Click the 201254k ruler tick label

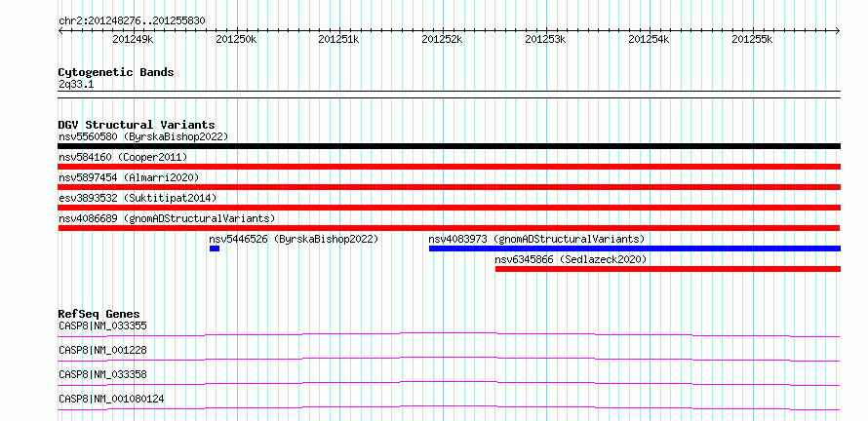pos(650,39)
